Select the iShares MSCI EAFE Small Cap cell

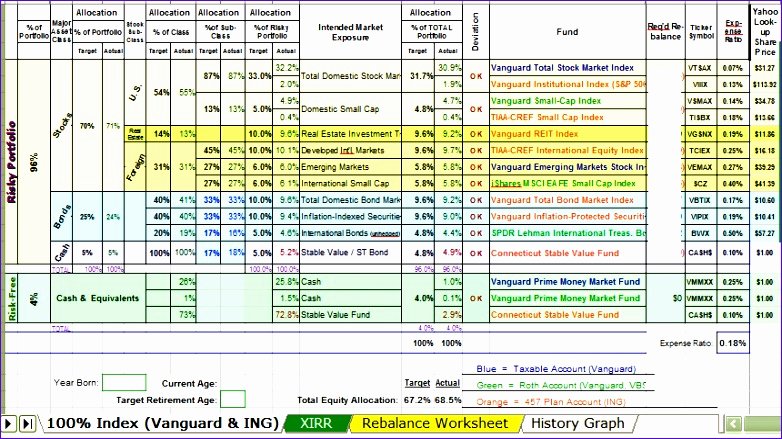[x=568, y=183]
